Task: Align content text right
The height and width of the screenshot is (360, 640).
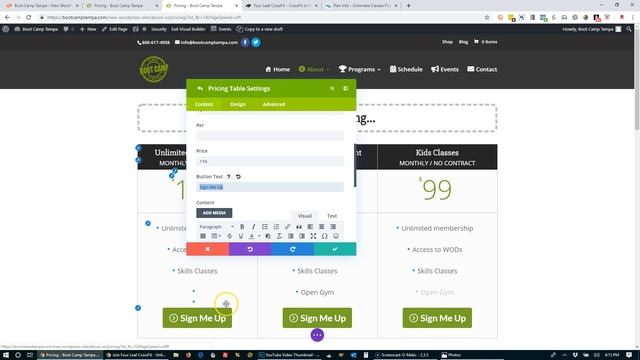Action: coord(333,227)
